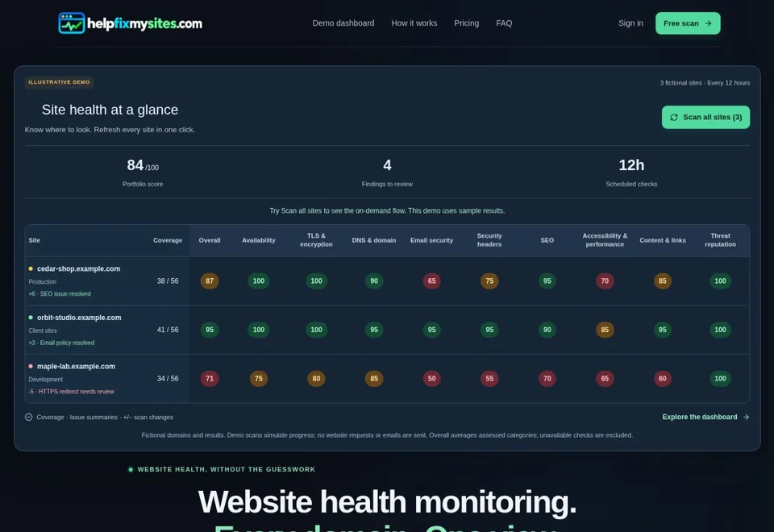Click the DNS & domain column header

373,240
